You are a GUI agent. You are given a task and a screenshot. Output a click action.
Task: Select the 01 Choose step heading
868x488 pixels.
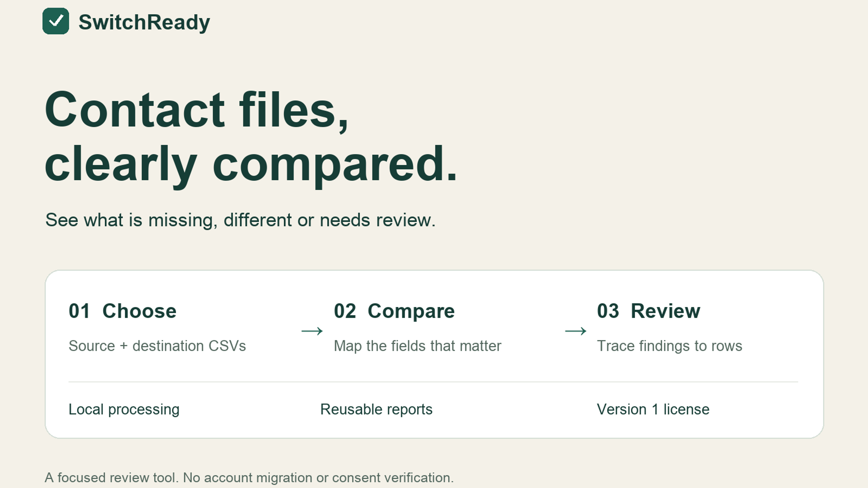coord(123,311)
